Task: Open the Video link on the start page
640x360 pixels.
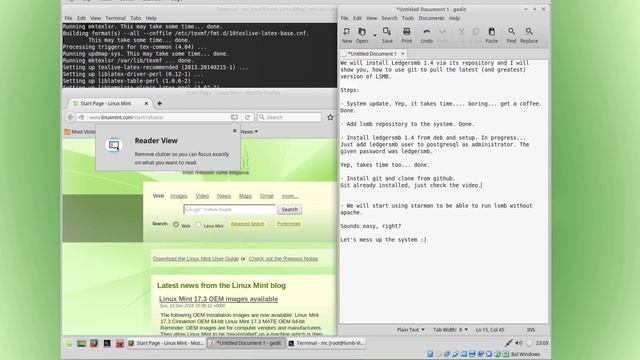Action: pos(202,196)
